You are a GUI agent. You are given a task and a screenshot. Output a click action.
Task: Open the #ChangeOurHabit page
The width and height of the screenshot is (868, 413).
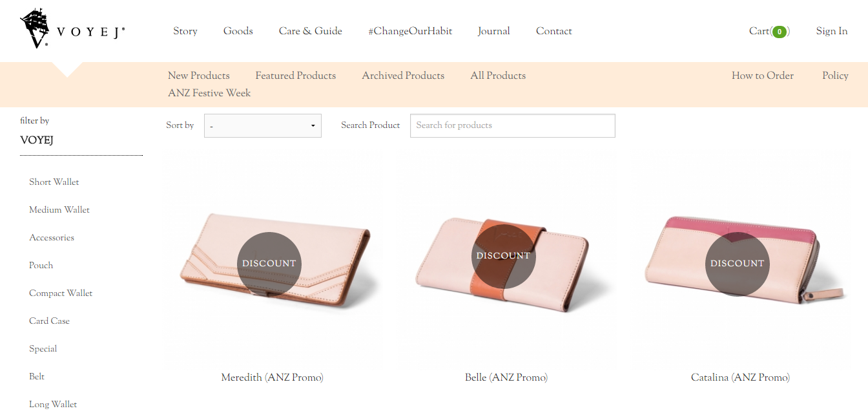[x=410, y=31]
